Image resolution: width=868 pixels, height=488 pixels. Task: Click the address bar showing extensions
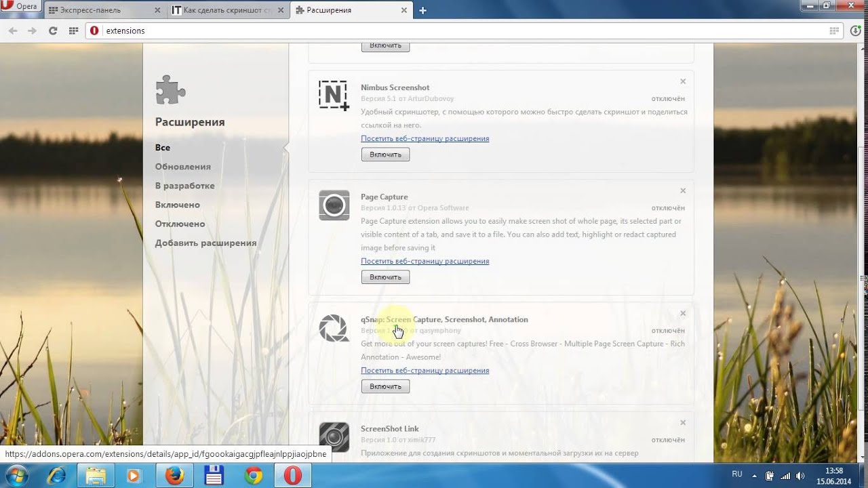coord(465,30)
